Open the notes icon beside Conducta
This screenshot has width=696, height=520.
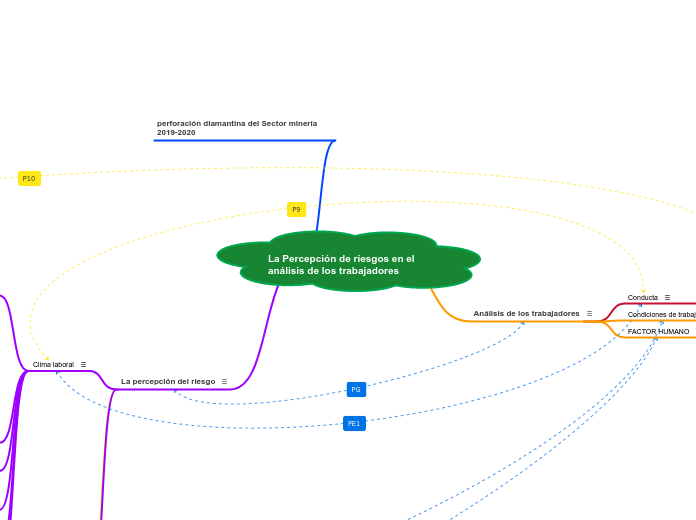(x=667, y=298)
